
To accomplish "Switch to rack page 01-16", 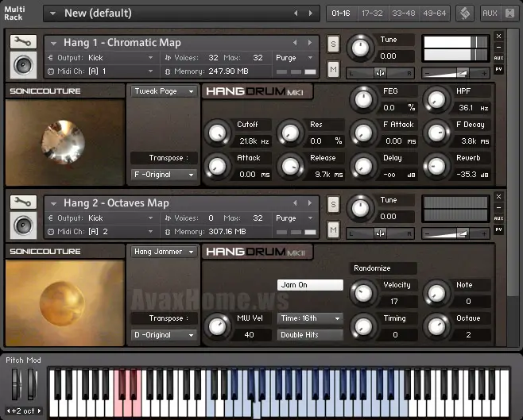I will [341, 13].
